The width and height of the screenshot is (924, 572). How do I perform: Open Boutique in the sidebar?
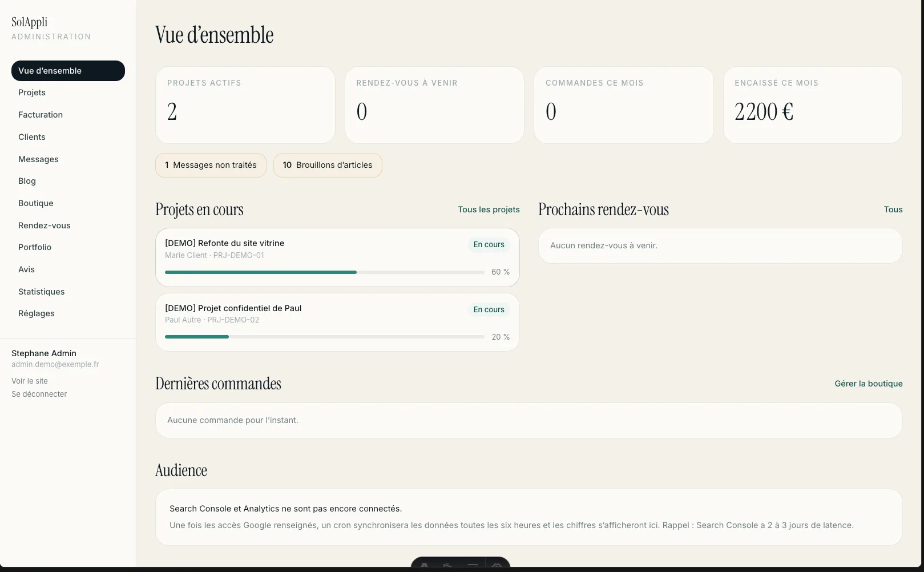pyautogui.click(x=68, y=203)
